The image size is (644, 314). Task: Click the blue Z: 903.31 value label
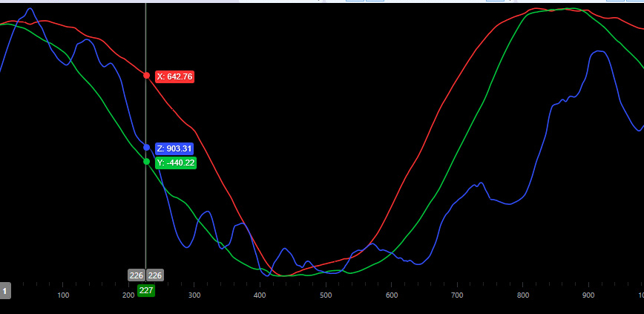pos(174,148)
